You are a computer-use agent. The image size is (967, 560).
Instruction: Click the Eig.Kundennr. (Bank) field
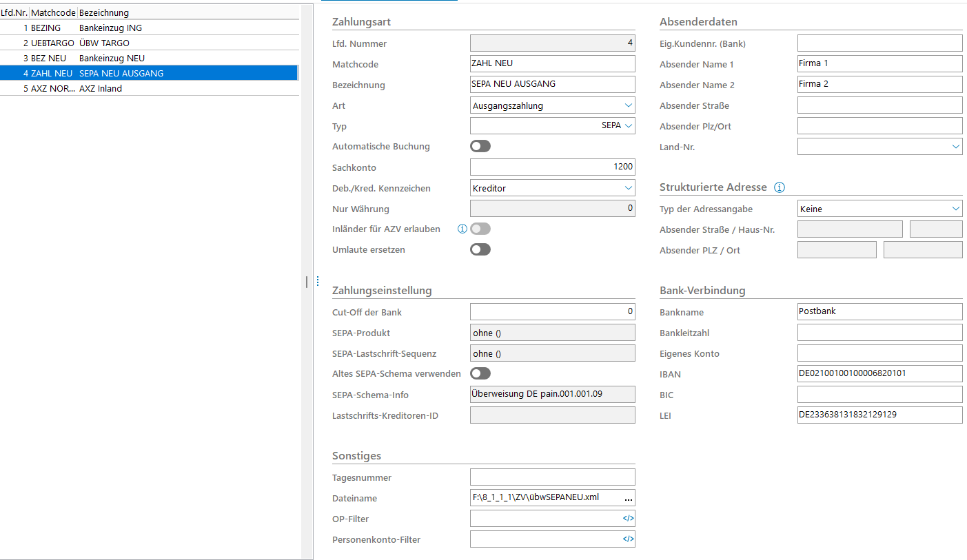pyautogui.click(x=879, y=43)
